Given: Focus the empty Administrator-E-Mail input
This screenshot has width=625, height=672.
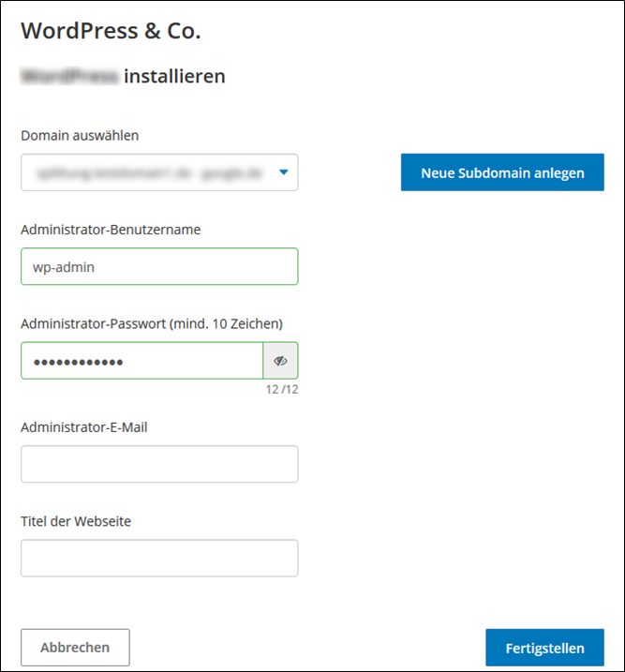Looking at the screenshot, I should point(159,464).
